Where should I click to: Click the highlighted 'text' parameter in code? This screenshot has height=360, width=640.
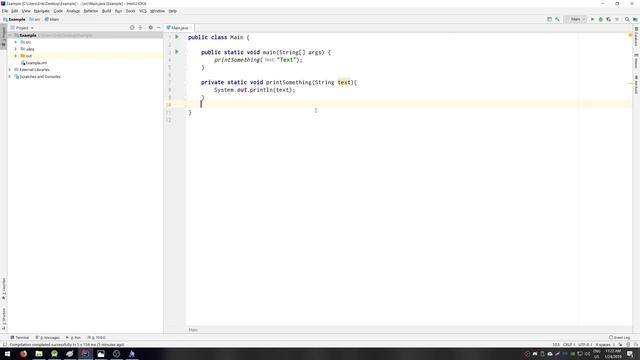click(x=344, y=82)
